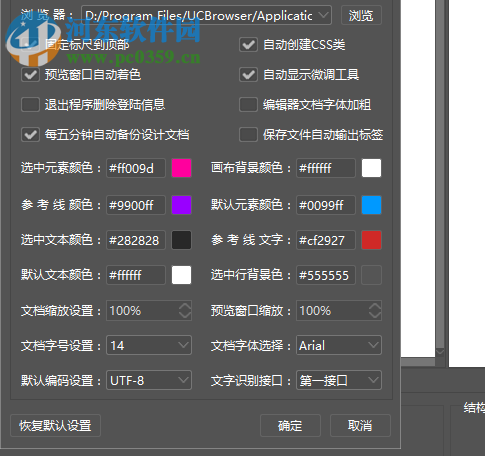Edit 选中元素颜色 field #ff009d

coord(136,168)
